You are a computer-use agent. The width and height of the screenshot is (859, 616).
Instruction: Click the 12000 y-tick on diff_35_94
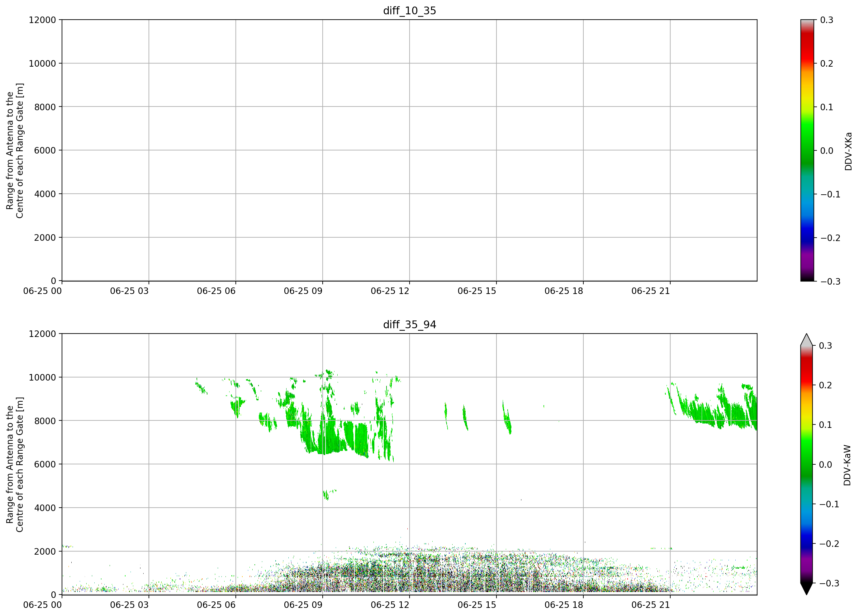pyautogui.click(x=42, y=334)
